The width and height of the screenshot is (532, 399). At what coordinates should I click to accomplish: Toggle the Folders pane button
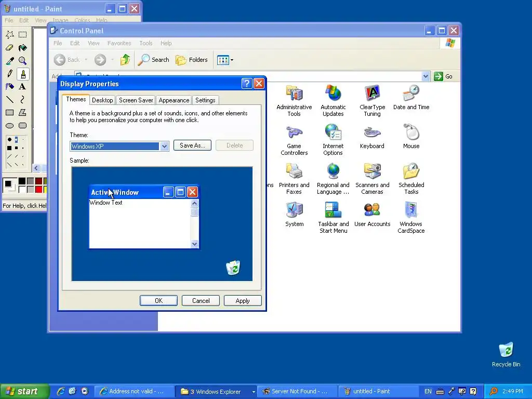pos(192,60)
